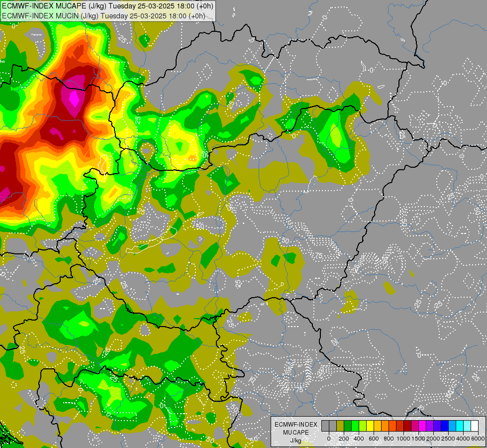Screen dimensions: 487x448
Task: Click the amber swatch right of 600 tick
Action: (x=378, y=426)
